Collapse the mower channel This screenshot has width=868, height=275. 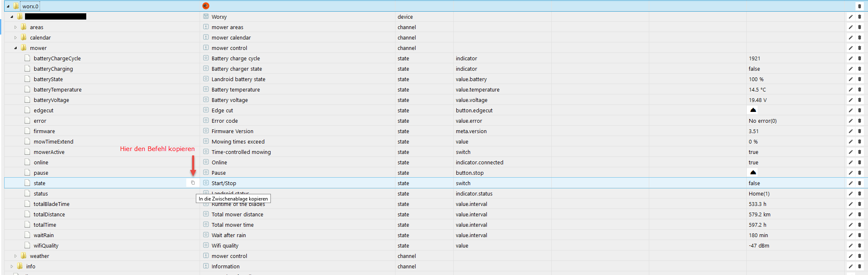[x=16, y=48]
